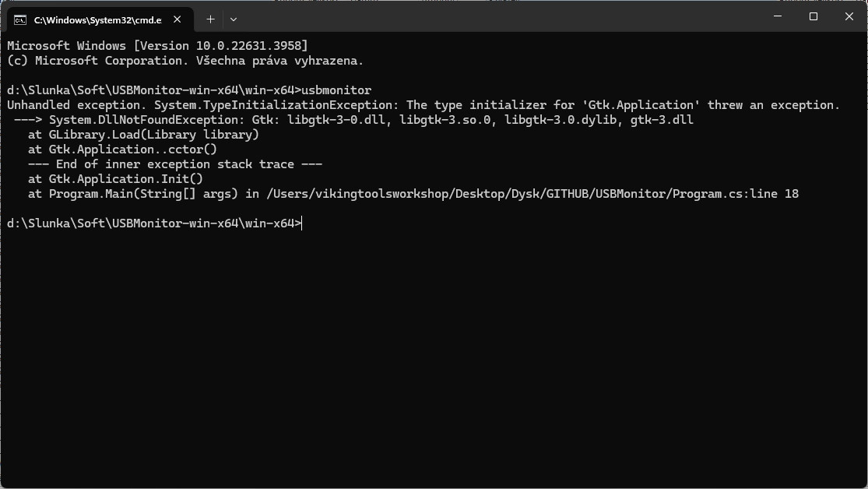Close the cmd.exe terminal tab
This screenshot has height=489, width=868.
click(178, 19)
